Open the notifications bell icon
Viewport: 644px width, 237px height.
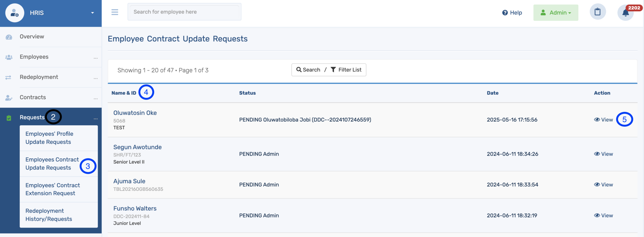click(625, 13)
